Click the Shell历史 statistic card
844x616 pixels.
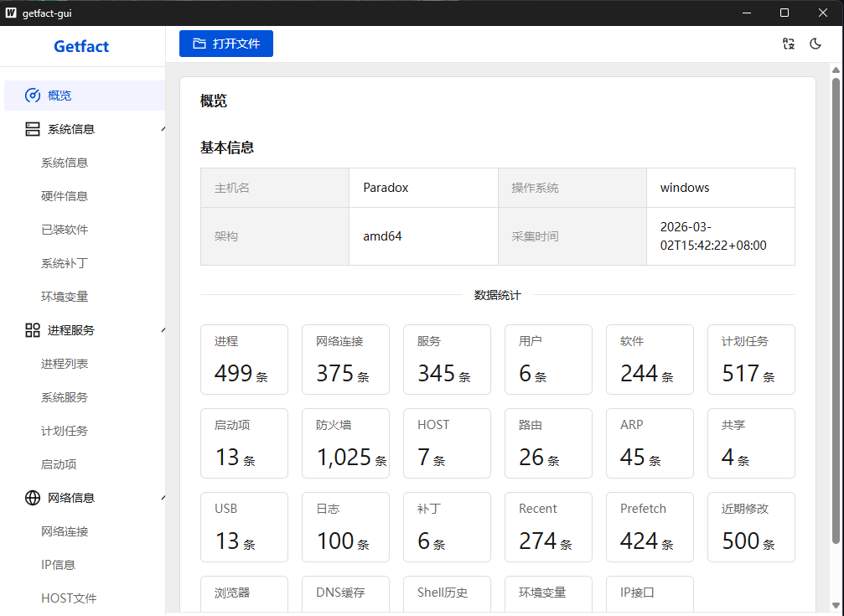click(447, 595)
